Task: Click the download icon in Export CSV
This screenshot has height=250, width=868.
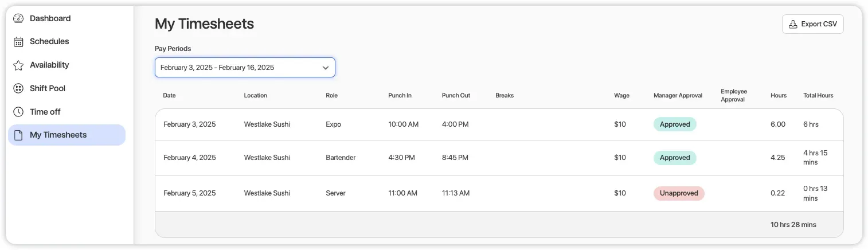Action: click(793, 24)
